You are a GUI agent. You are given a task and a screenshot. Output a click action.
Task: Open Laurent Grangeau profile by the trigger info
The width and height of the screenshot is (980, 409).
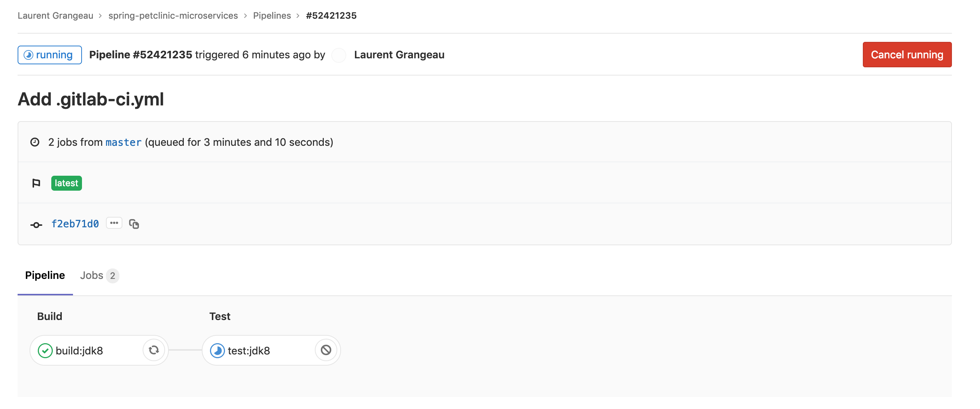tap(399, 55)
